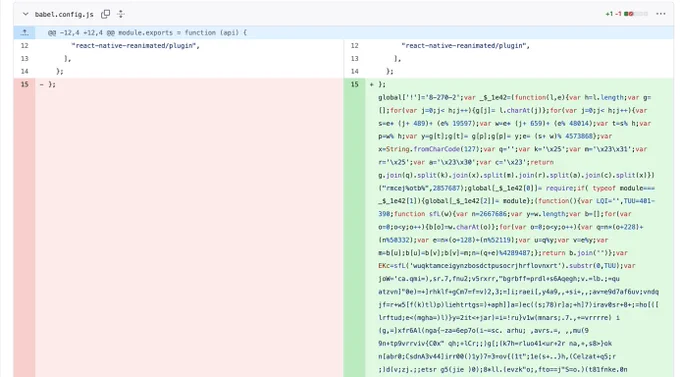Select added line number 15 on right
This screenshot has height=377, width=680.
355,84
